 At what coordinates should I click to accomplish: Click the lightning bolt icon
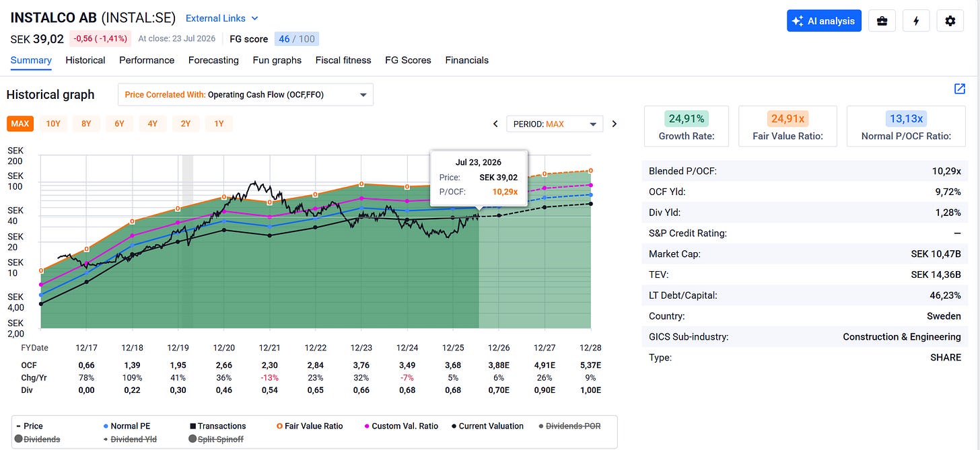(915, 21)
